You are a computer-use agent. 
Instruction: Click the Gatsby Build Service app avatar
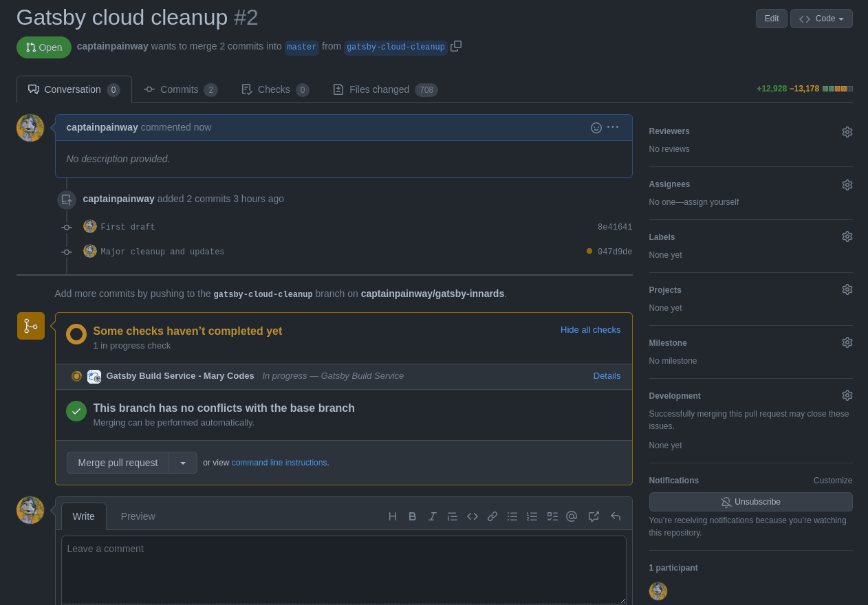click(94, 376)
